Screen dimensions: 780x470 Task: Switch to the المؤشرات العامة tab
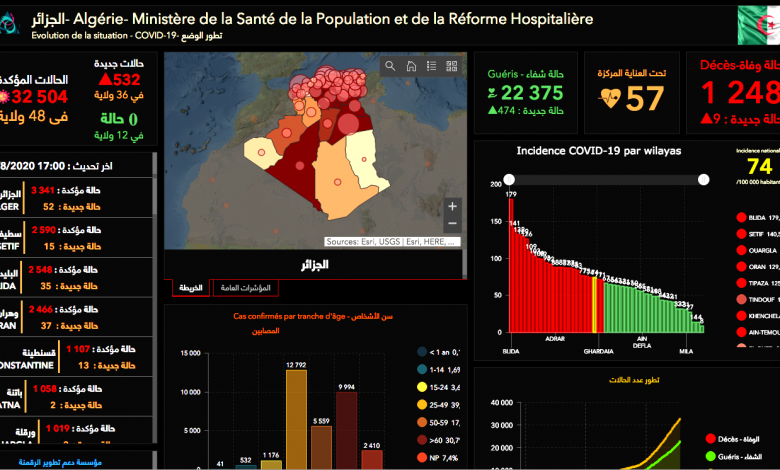[245, 288]
